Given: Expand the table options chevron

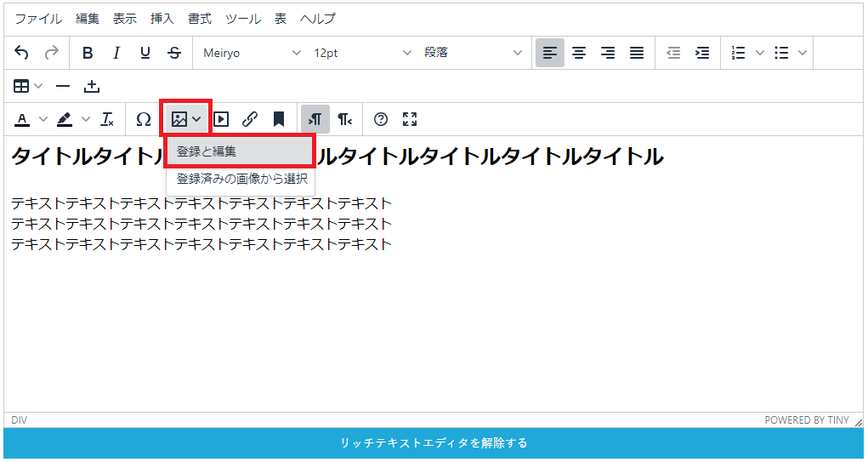Looking at the screenshot, I should click(38, 87).
